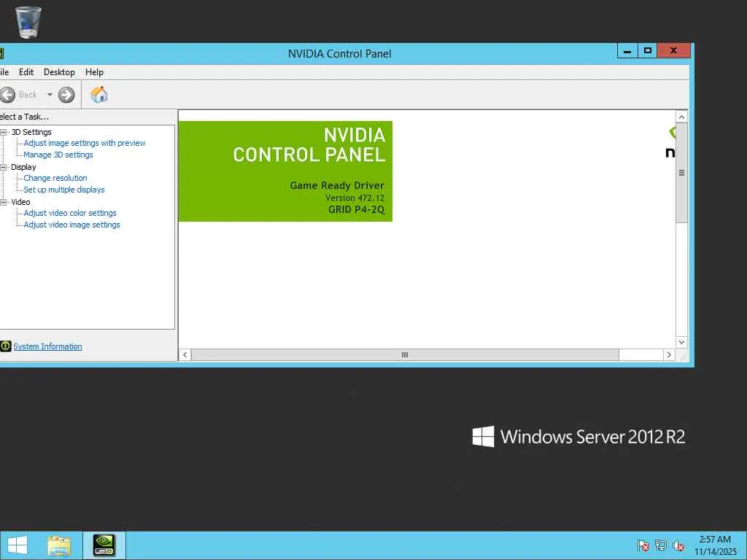This screenshot has height=560, width=747.
Task: Click NVIDIA Control Panel taskbar icon
Action: (x=104, y=545)
